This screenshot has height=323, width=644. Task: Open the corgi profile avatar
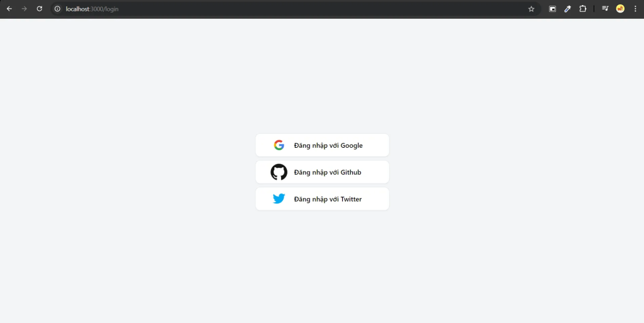[x=620, y=9]
